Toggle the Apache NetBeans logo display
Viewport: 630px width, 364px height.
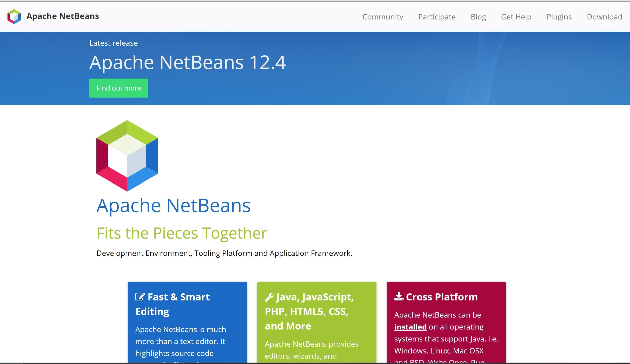14,16
